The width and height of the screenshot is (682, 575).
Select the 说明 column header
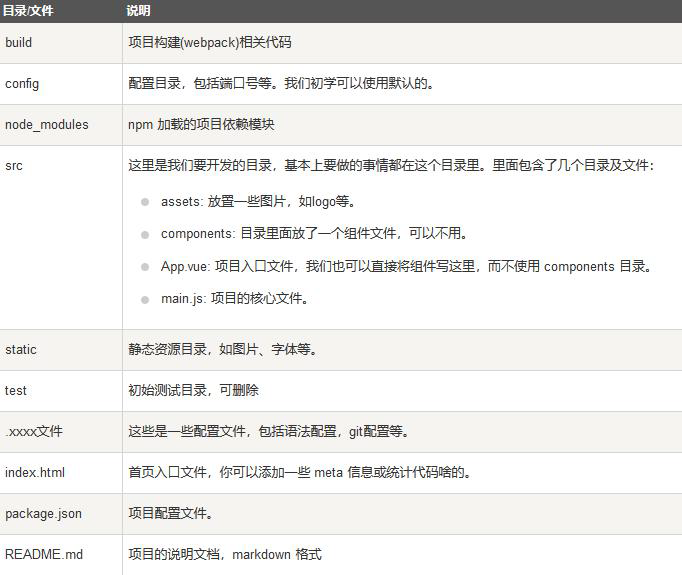pyautogui.click(x=138, y=11)
